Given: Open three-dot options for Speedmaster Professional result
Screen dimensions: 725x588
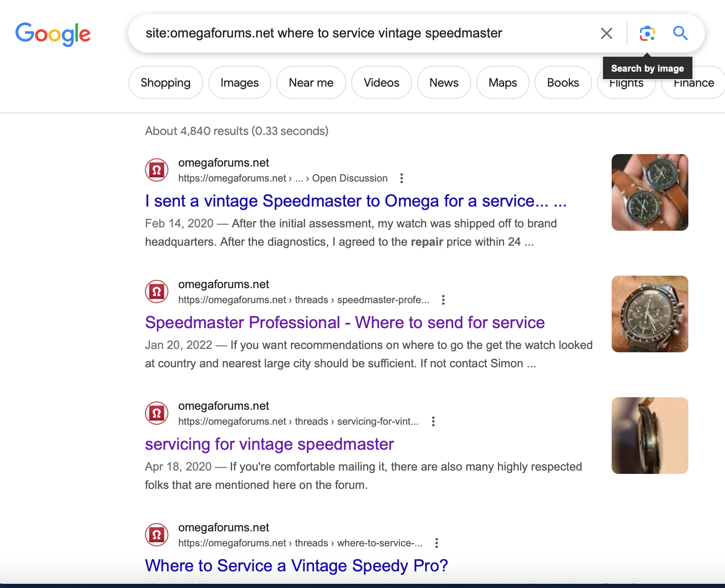Looking at the screenshot, I should (443, 300).
